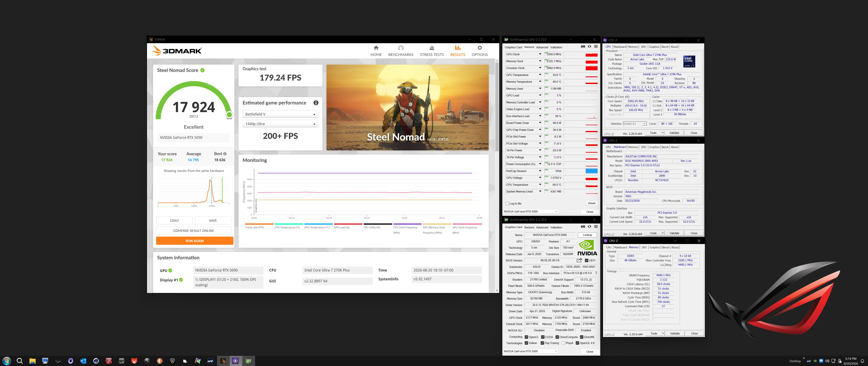This screenshot has height=366, width=868.
Task: Toggle the OpenCL checkbox
Action: (526, 337)
